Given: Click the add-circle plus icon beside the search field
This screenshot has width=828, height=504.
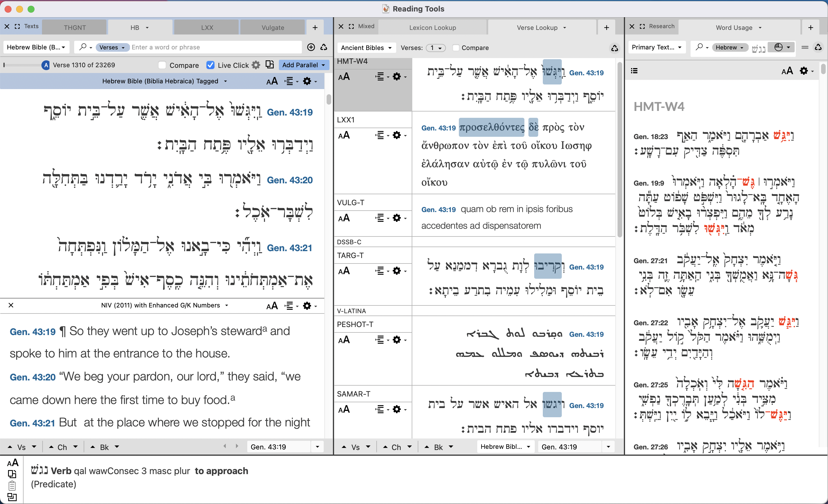Looking at the screenshot, I should pos(310,47).
